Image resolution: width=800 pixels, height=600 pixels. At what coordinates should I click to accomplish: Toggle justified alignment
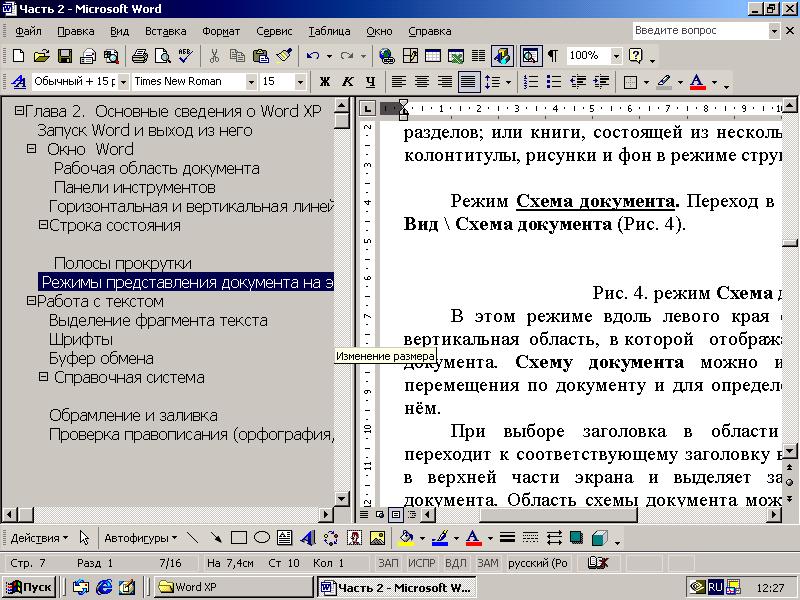[x=468, y=82]
